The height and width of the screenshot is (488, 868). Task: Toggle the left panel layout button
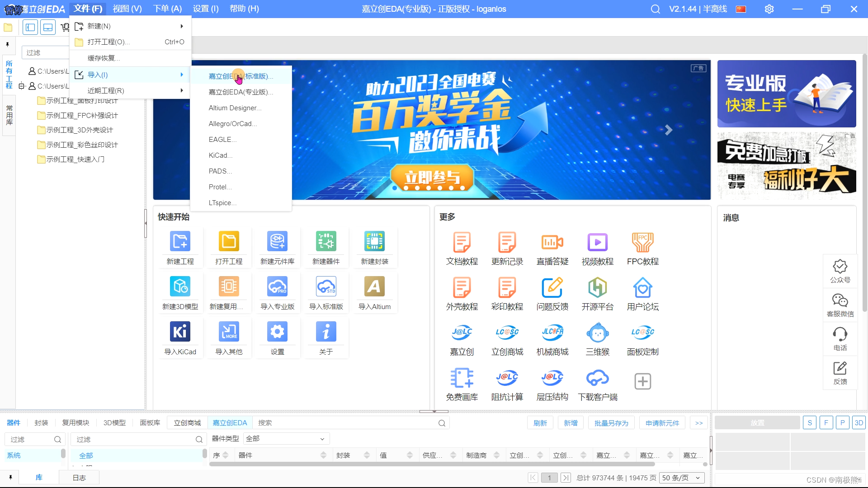pyautogui.click(x=30, y=28)
